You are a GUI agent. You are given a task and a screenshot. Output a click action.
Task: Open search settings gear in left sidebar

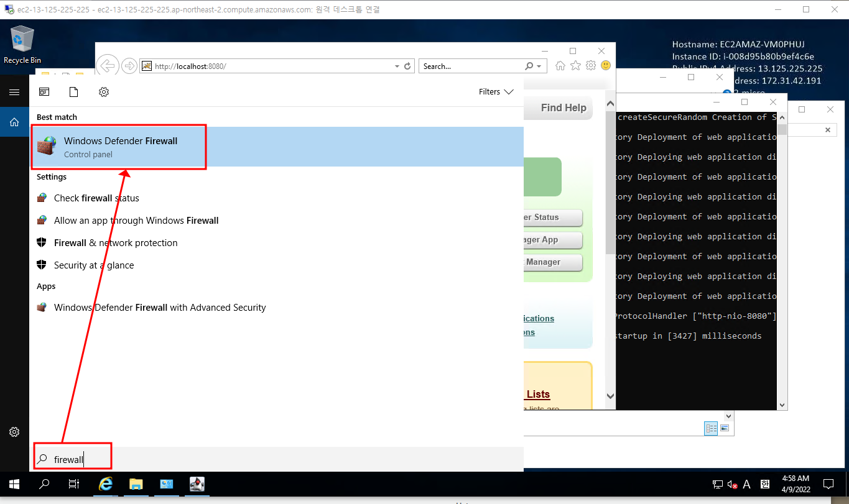coord(14,432)
